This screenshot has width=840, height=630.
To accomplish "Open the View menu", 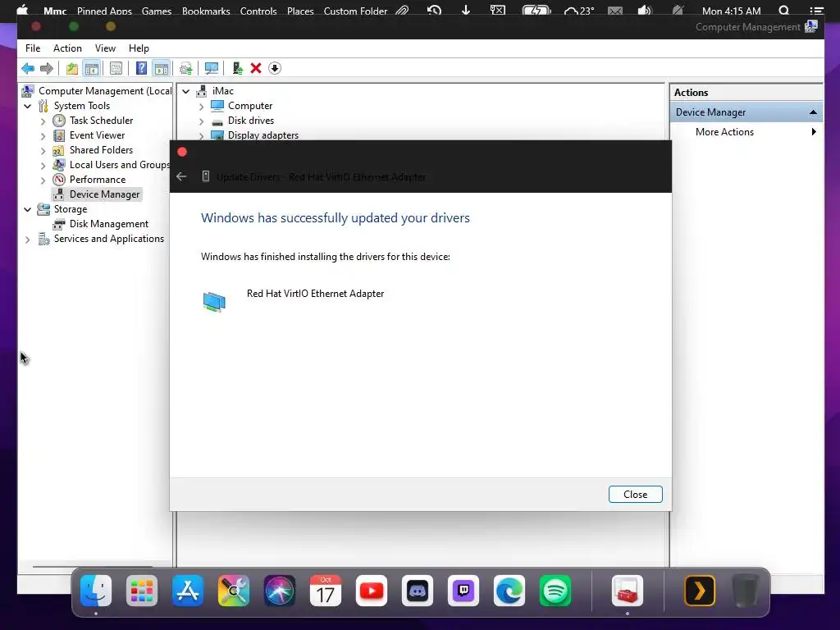I will click(x=105, y=48).
